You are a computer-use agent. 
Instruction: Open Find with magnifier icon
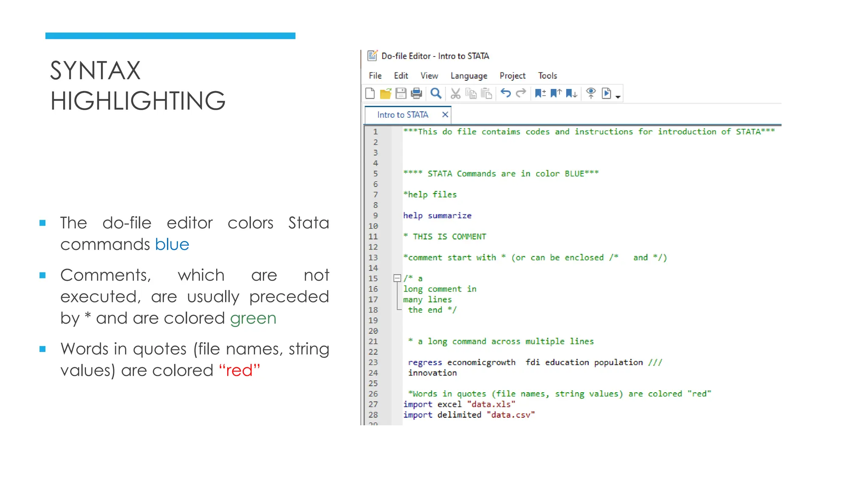click(x=436, y=93)
